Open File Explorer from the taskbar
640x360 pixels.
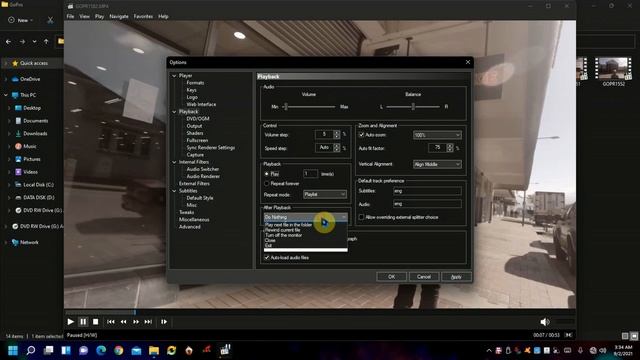click(154, 350)
